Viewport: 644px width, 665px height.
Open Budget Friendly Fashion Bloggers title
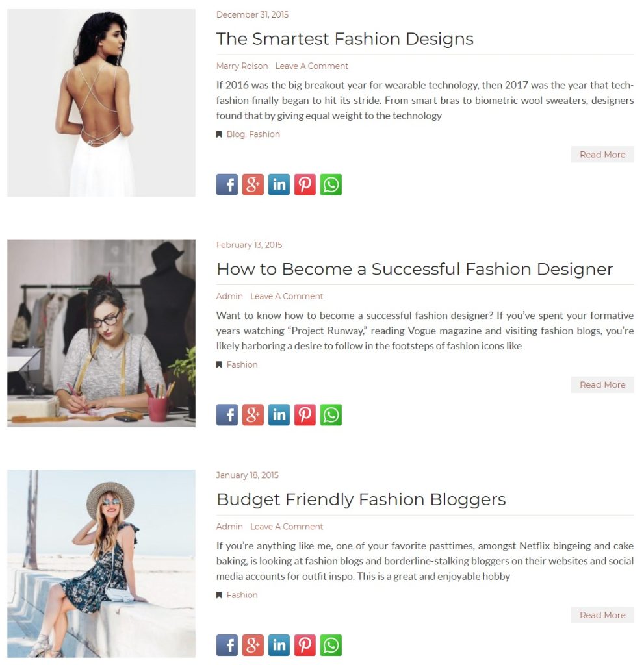(361, 499)
